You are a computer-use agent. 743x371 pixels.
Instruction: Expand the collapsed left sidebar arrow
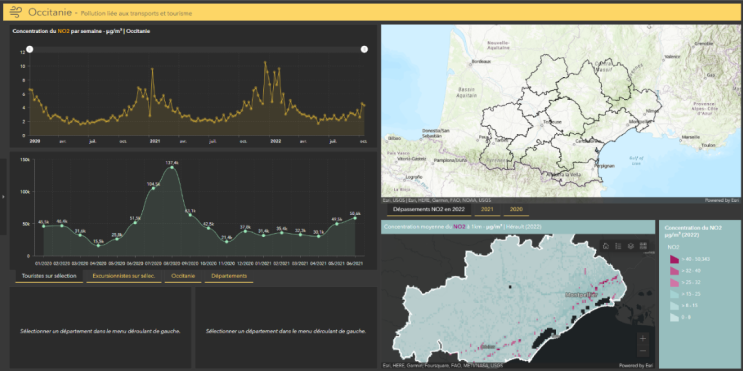(3, 196)
